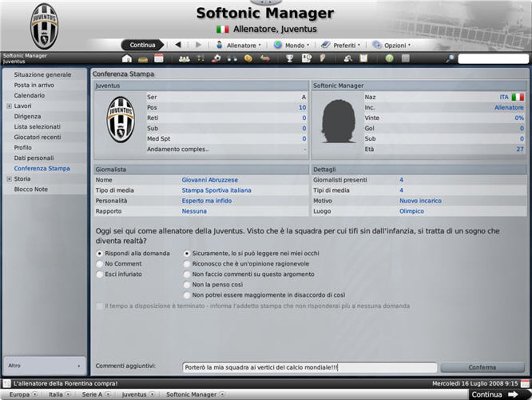Go back with the left arrow icon
The height and width of the screenshot is (400, 532).
(x=178, y=45)
